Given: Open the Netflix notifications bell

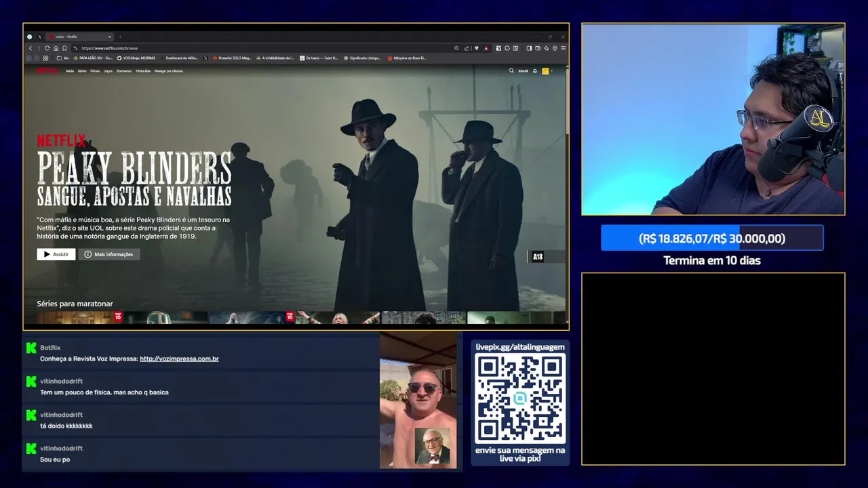Looking at the screenshot, I should click(535, 70).
